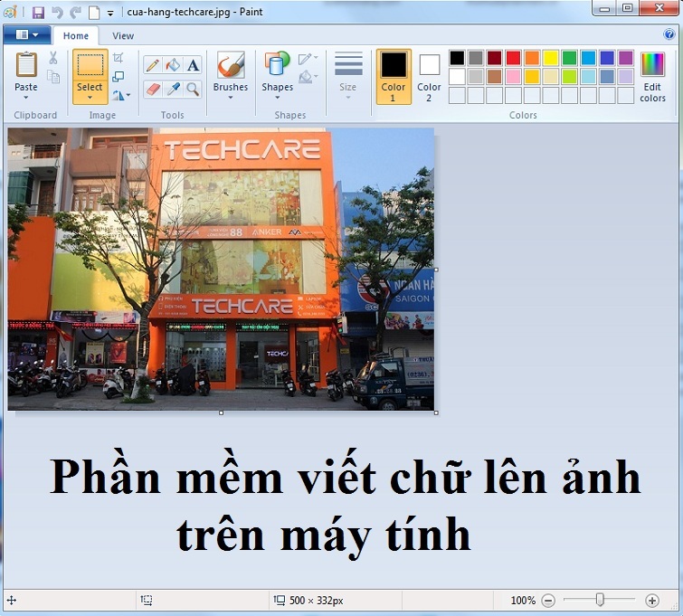Screen dimensions: 683x616
Task: Select the Magnifier tool
Action: pos(193,90)
